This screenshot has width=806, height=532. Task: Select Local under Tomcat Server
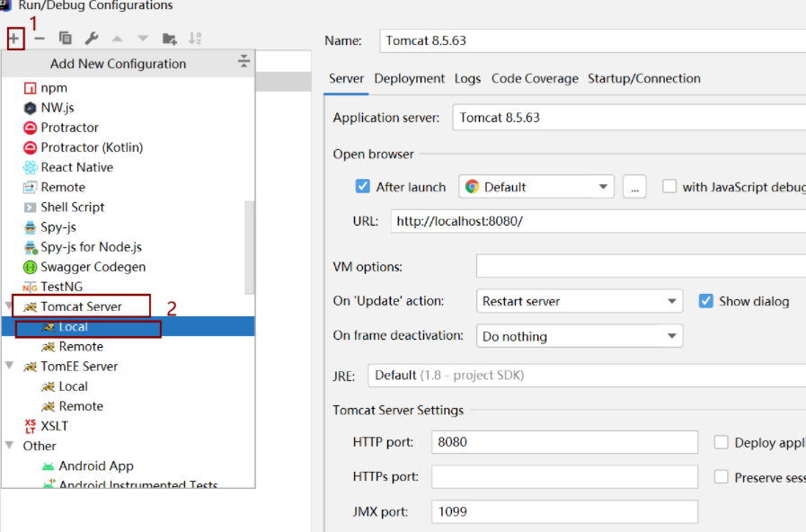[x=73, y=327]
